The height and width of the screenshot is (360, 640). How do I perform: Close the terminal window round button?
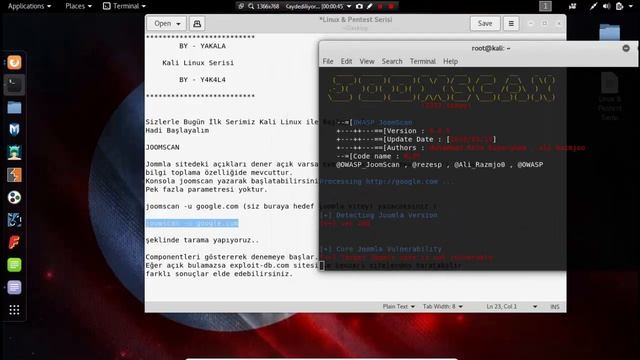click(626, 48)
